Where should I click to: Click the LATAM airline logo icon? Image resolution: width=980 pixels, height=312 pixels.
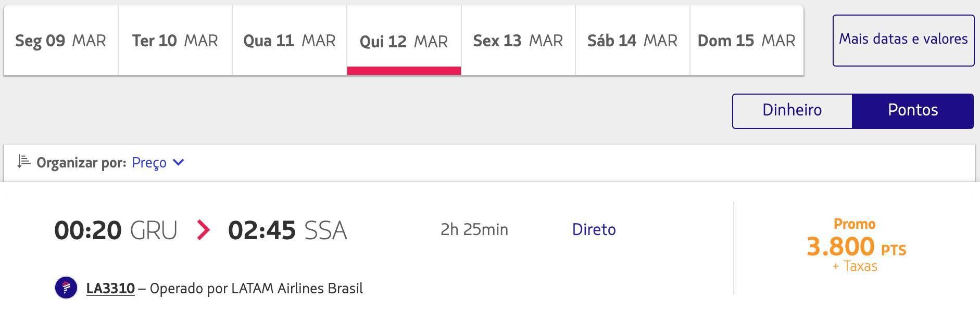click(x=66, y=288)
